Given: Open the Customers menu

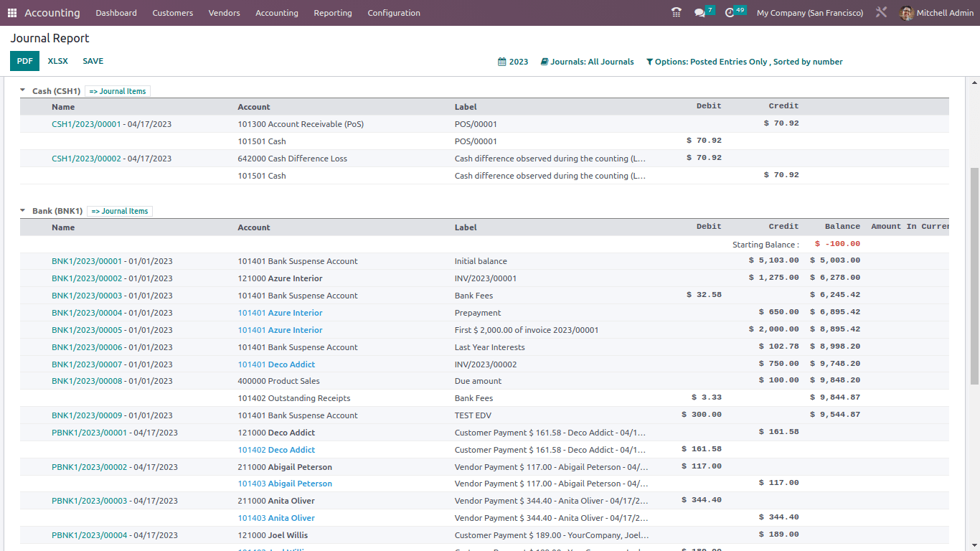Looking at the screenshot, I should pos(173,13).
